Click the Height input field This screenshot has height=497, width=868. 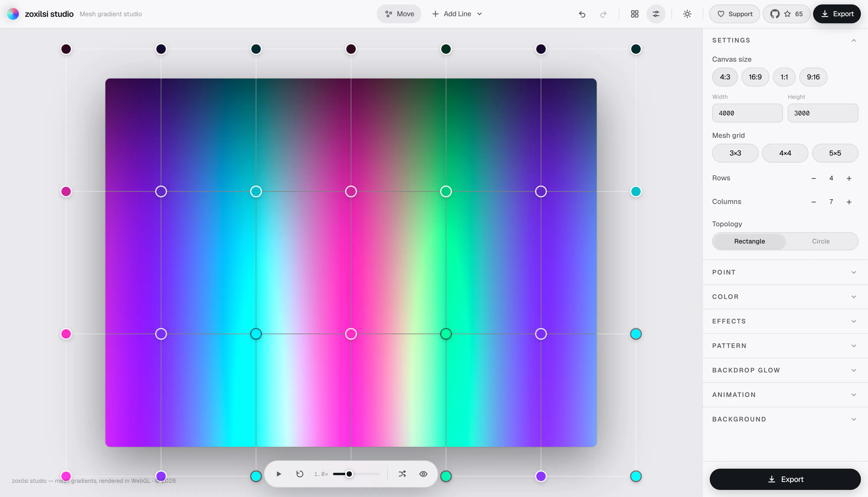823,113
